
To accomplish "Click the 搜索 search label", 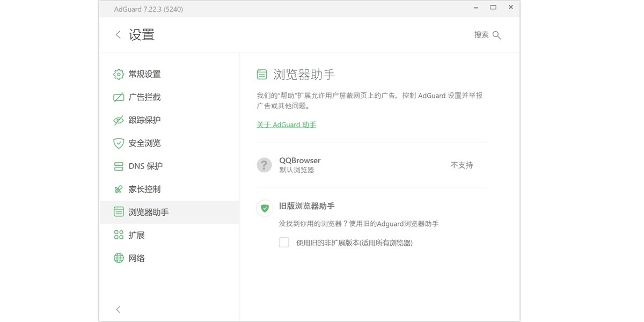I will [481, 34].
